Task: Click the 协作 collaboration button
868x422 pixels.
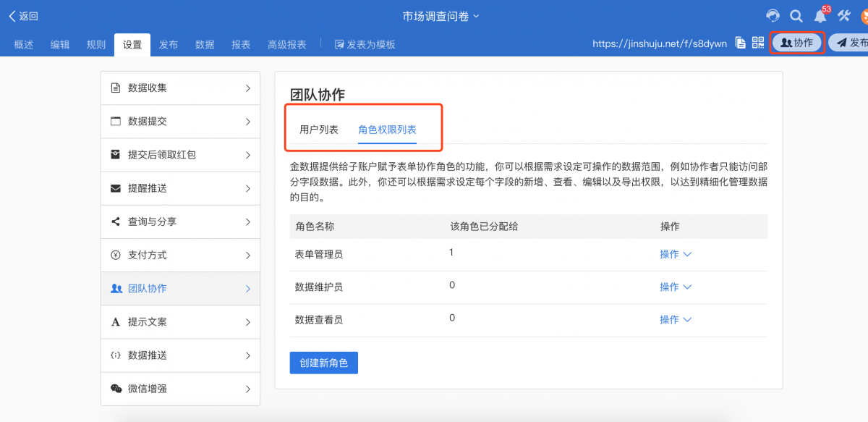Action: click(796, 43)
